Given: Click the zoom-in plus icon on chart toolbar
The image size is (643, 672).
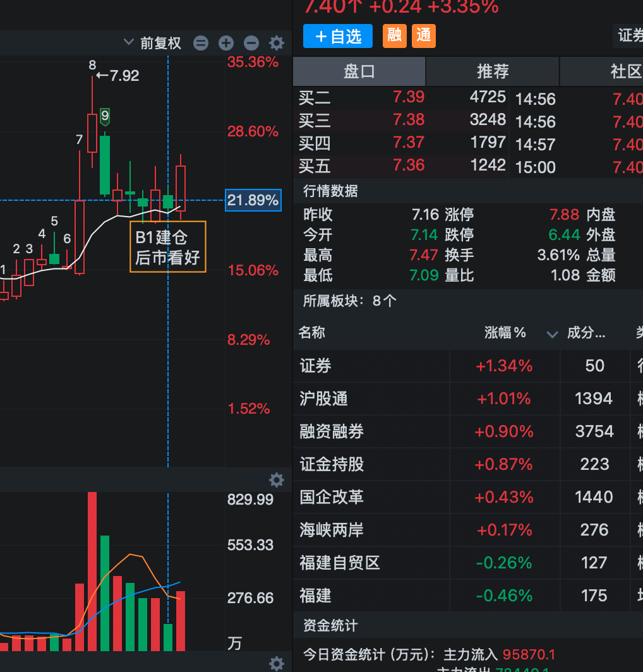Looking at the screenshot, I should 225,43.
